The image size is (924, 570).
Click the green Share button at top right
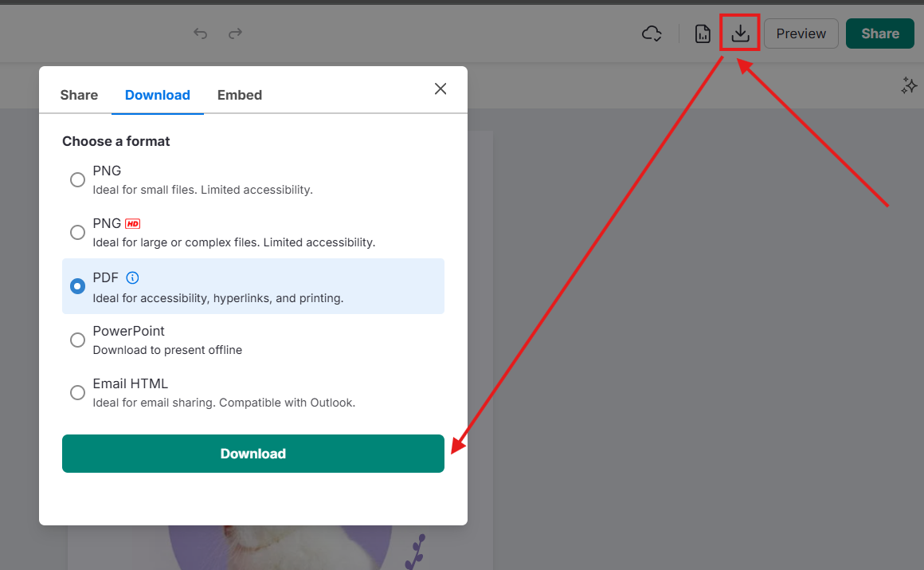point(879,33)
